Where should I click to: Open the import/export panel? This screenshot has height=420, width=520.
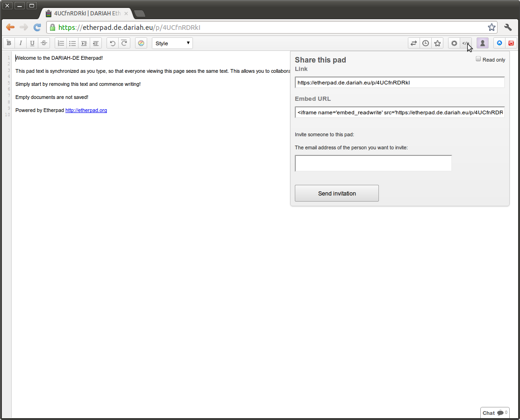(413, 43)
